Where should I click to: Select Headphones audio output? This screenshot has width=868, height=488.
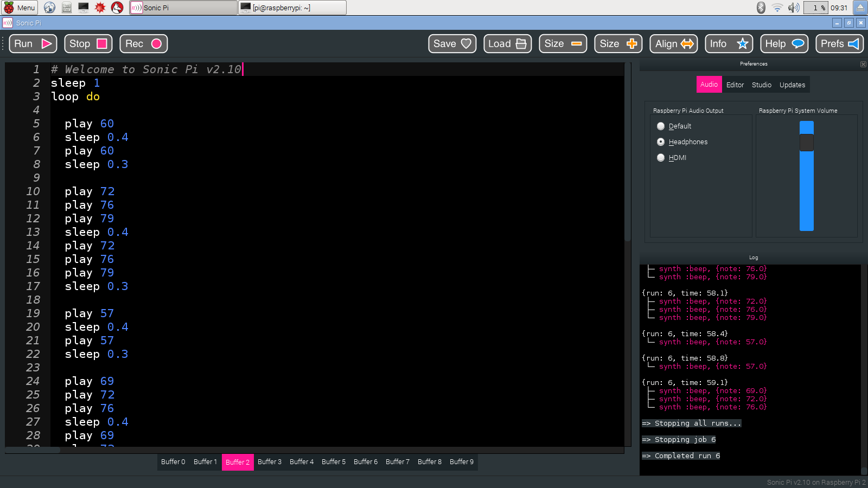tap(682, 142)
